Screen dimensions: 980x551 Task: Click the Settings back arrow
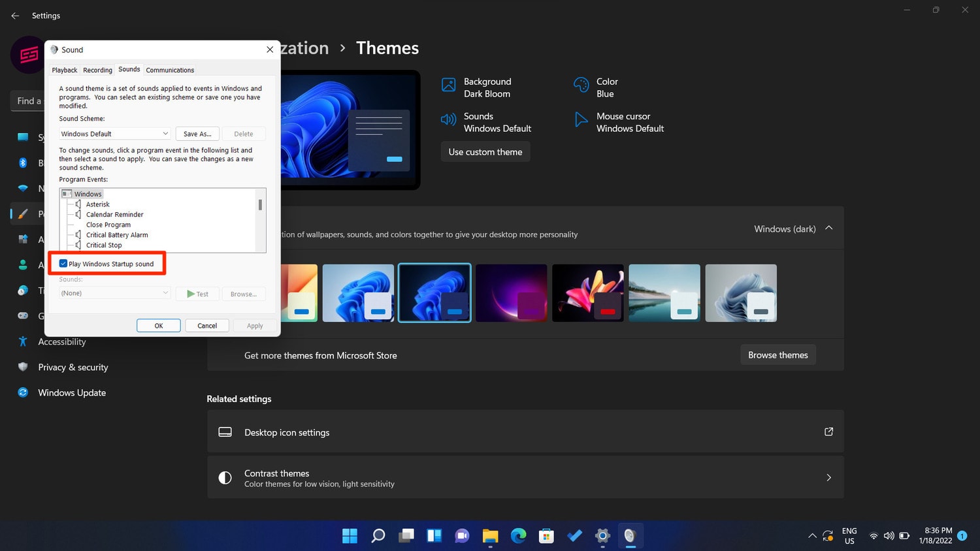15,16
